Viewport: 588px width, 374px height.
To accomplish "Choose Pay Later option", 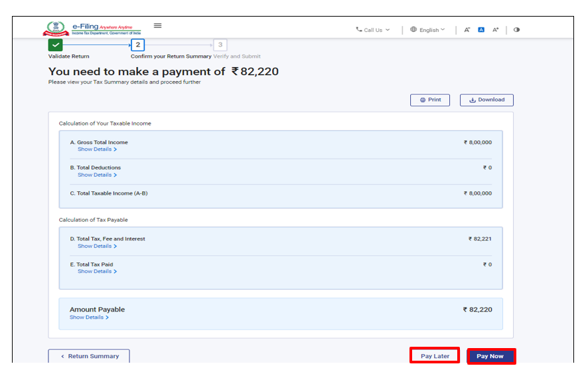I will (435, 356).
